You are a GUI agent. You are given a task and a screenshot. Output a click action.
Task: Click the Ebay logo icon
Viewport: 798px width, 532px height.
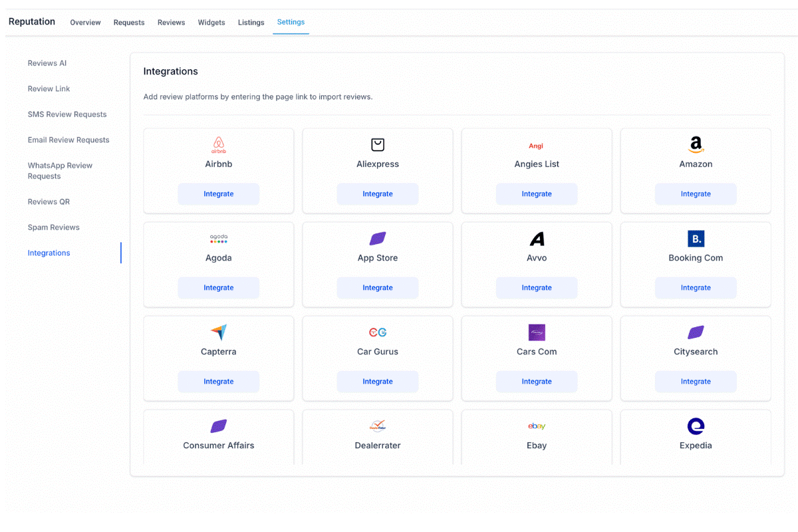(x=537, y=426)
